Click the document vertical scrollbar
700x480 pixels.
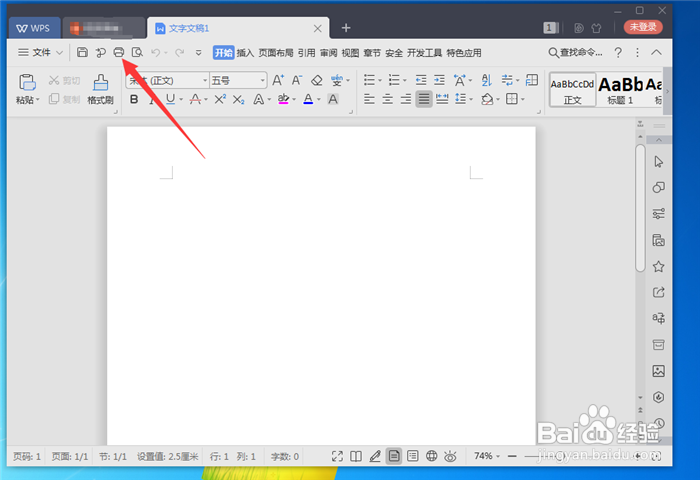click(640, 208)
